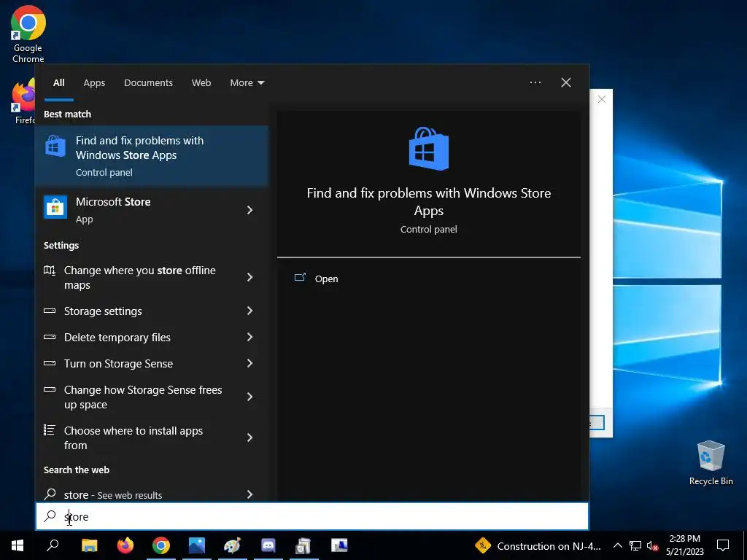Expand Change where you store offline maps chevron
The image size is (747, 560).
tap(249, 277)
